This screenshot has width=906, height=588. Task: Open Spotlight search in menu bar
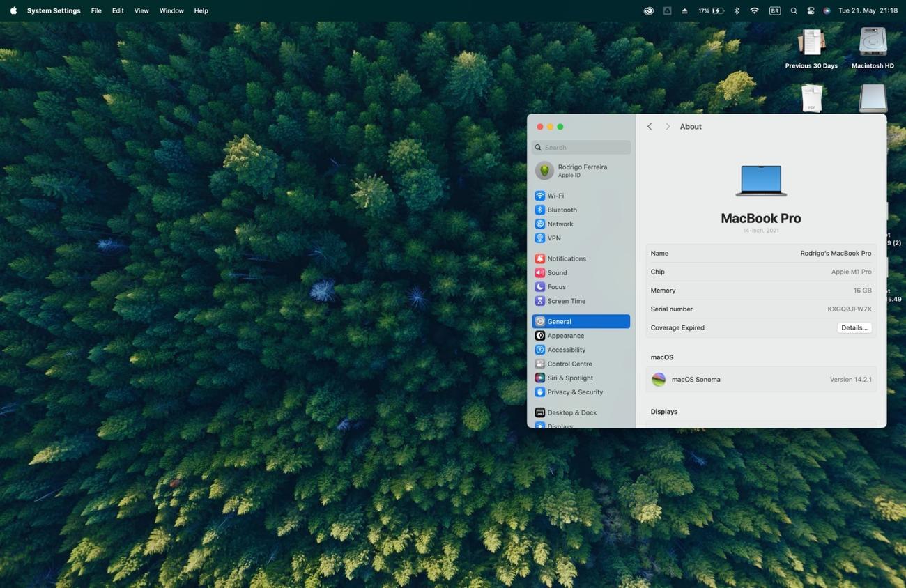tap(794, 10)
